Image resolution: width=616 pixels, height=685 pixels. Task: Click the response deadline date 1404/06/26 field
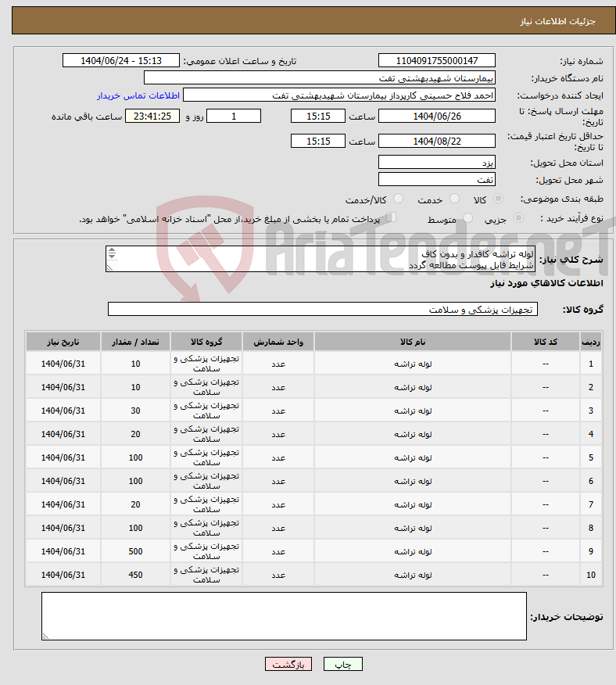pos(437,116)
